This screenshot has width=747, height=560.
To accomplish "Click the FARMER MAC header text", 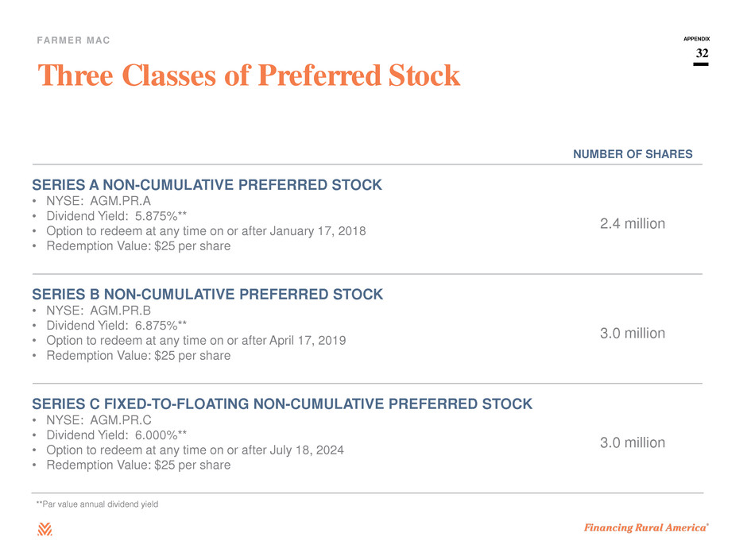I will click(73, 41).
